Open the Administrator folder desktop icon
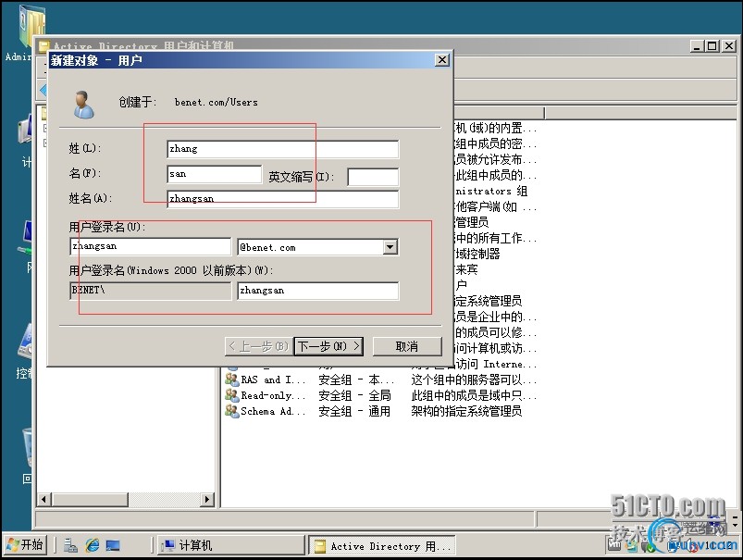This screenshot has width=743, height=560. (31, 26)
